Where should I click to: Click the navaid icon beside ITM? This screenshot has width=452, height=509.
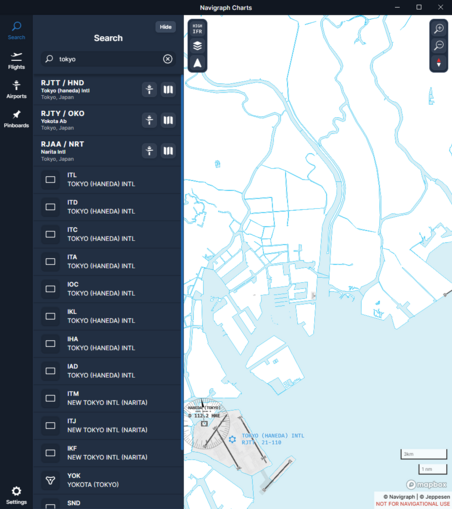[x=50, y=398]
